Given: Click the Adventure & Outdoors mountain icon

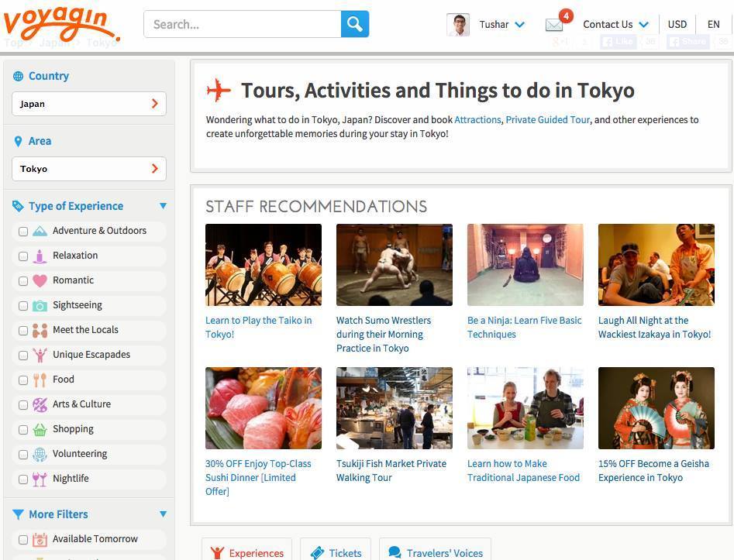Looking at the screenshot, I should (x=40, y=231).
